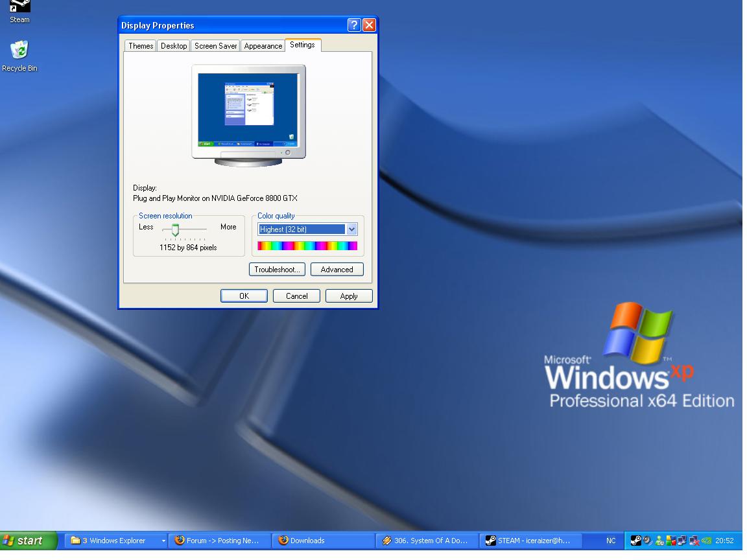Open the Steam desktop shortcut

[x=19, y=8]
